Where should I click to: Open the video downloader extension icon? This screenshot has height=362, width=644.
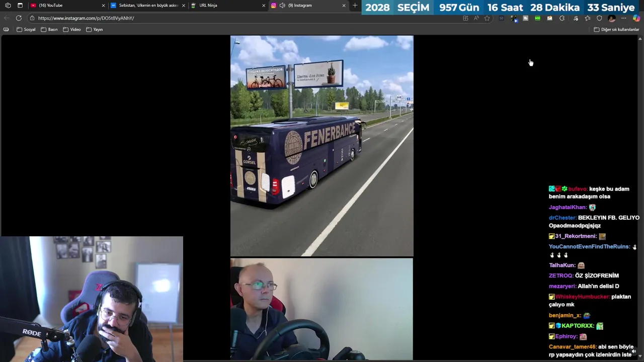[514, 19]
